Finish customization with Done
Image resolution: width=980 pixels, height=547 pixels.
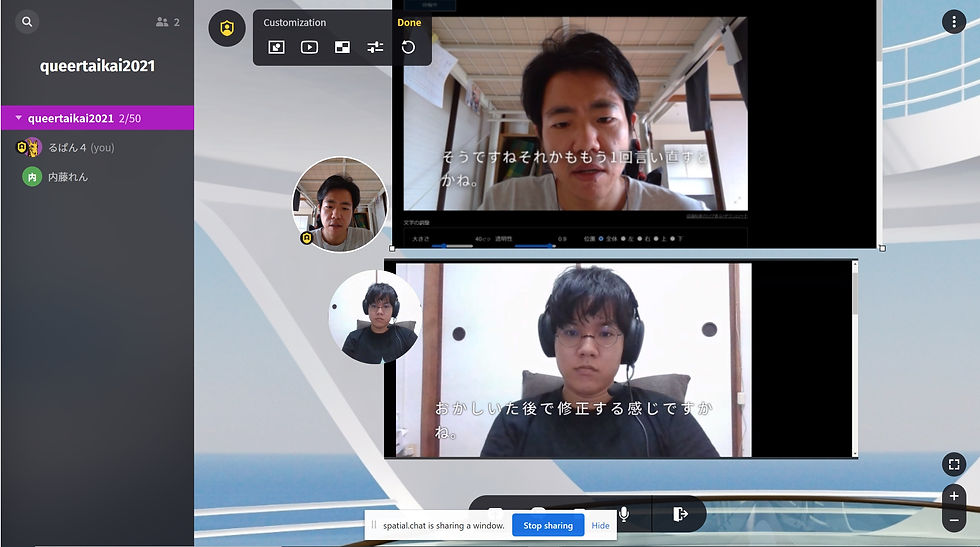(x=409, y=23)
